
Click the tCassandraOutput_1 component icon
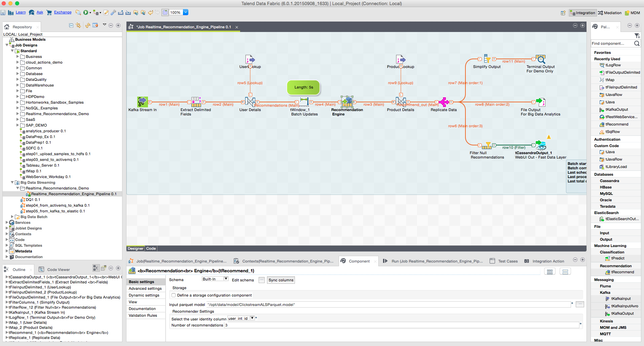pyautogui.click(x=540, y=145)
